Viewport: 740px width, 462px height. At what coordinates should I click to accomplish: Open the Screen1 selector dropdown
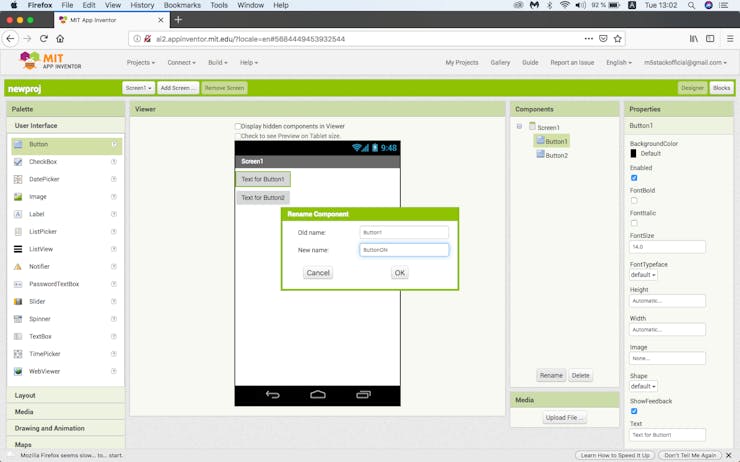tap(139, 88)
